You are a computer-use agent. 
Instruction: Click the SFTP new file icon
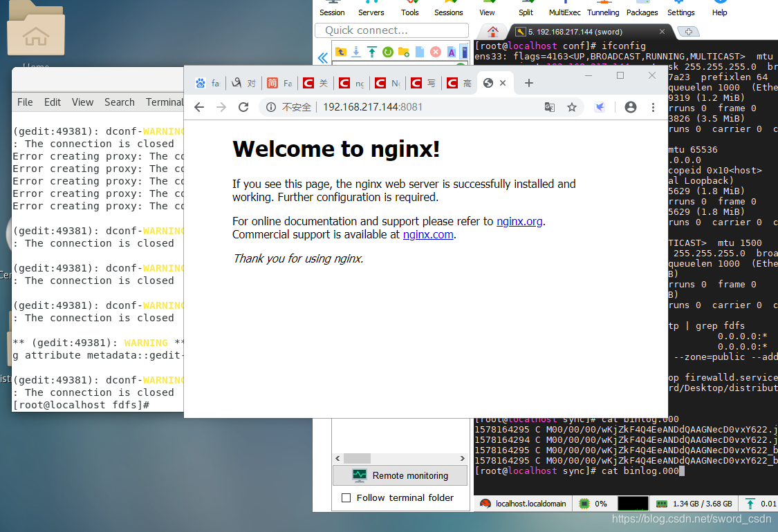click(x=420, y=52)
